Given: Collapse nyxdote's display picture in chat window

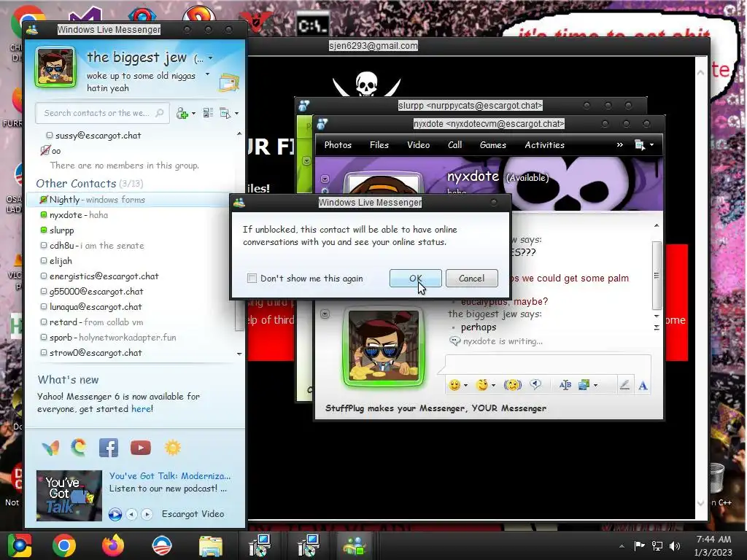Looking at the screenshot, I should tap(325, 179).
